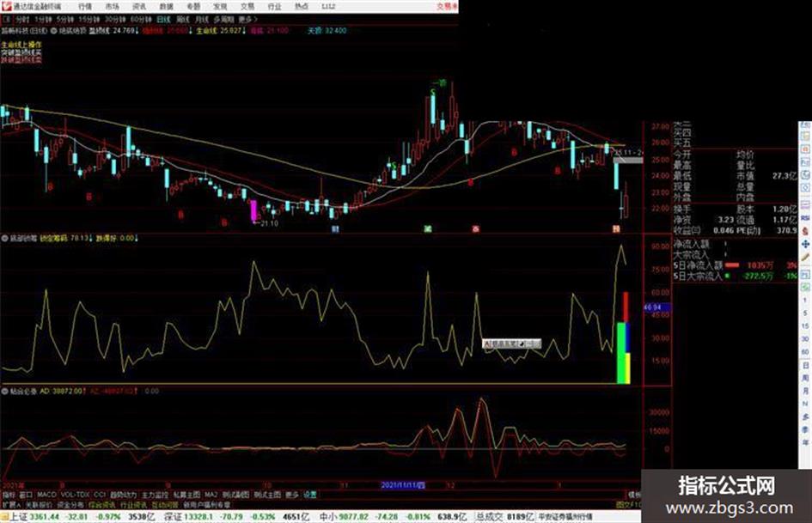Switch to 30分钟 period

click(115, 19)
